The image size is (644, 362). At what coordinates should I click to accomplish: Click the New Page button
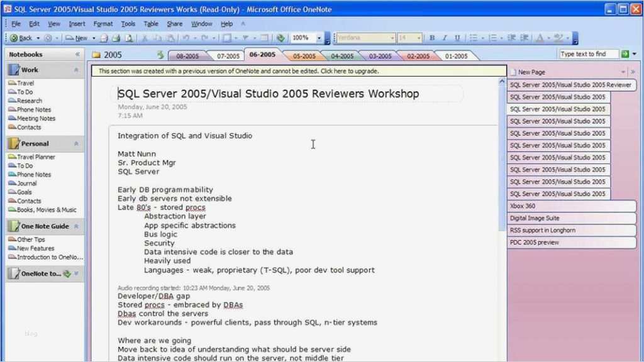(x=527, y=71)
